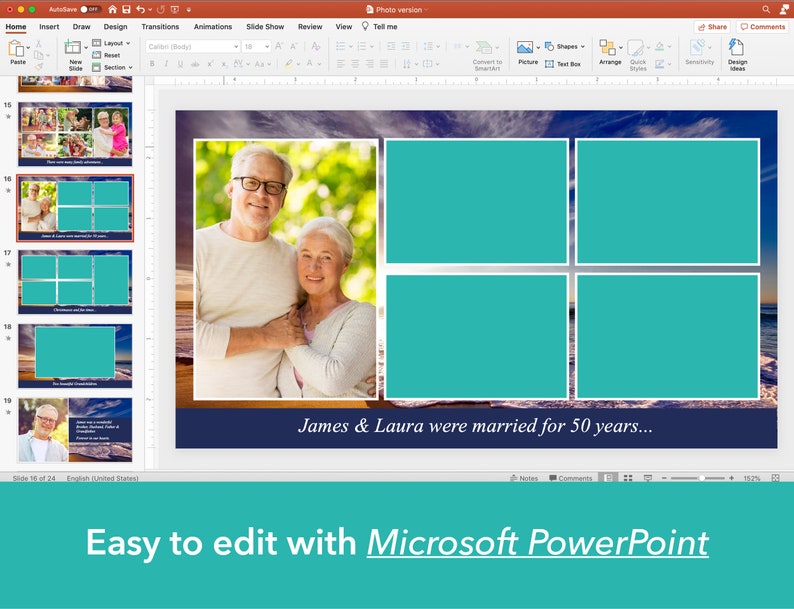794x609 pixels.
Task: Open the Arrange options
Action: tap(610, 53)
